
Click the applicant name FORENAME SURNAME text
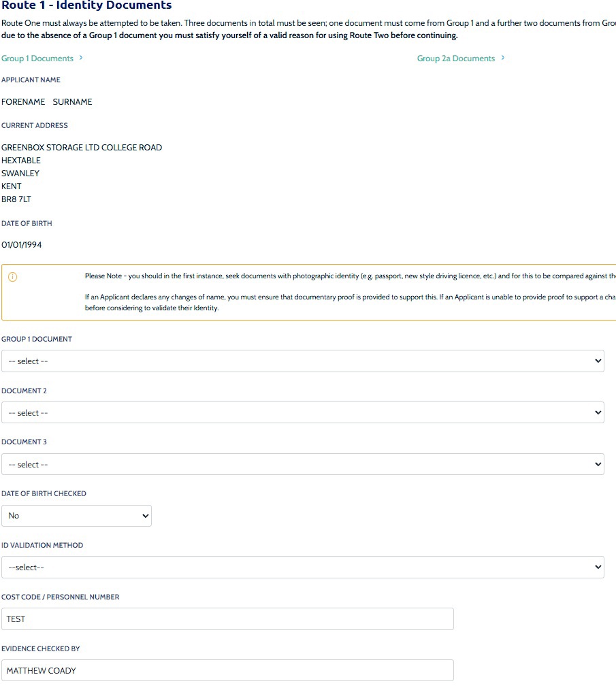pyautogui.click(x=46, y=102)
